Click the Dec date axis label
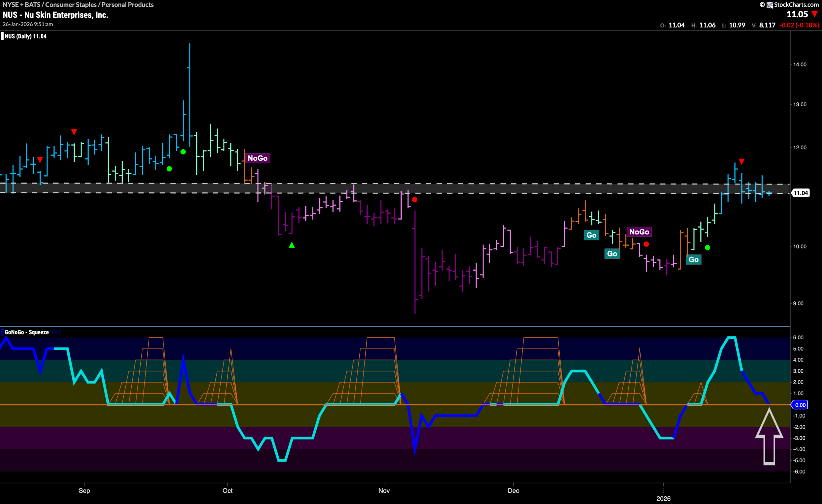 (x=513, y=491)
